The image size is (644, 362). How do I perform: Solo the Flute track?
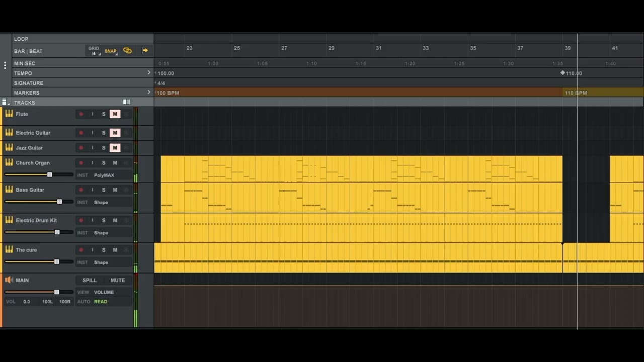(104, 114)
